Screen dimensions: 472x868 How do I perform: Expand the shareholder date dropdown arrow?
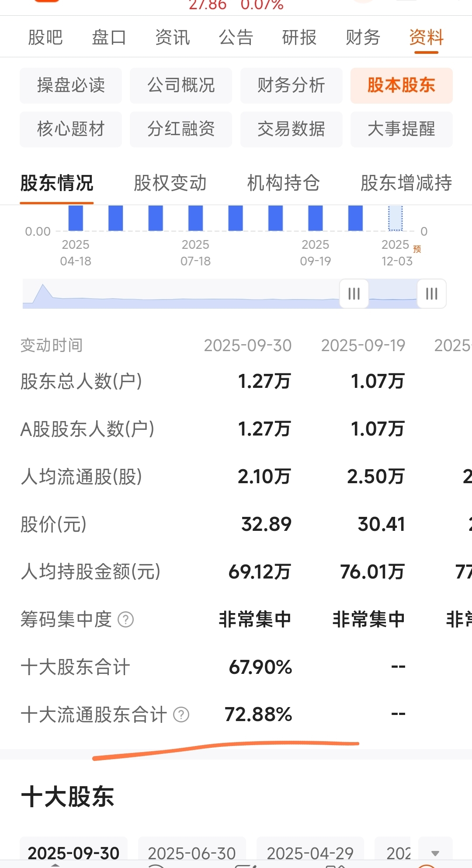pyautogui.click(x=435, y=853)
